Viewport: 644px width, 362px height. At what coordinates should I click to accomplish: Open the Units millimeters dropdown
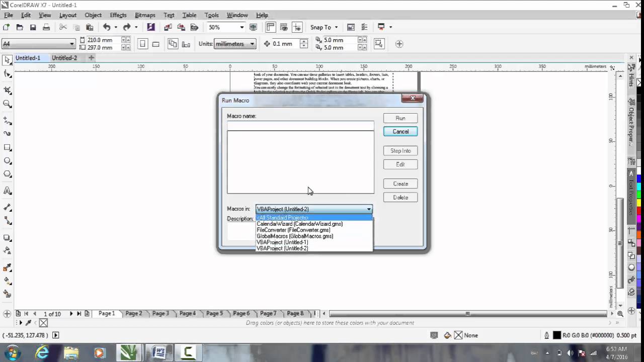coord(252,44)
